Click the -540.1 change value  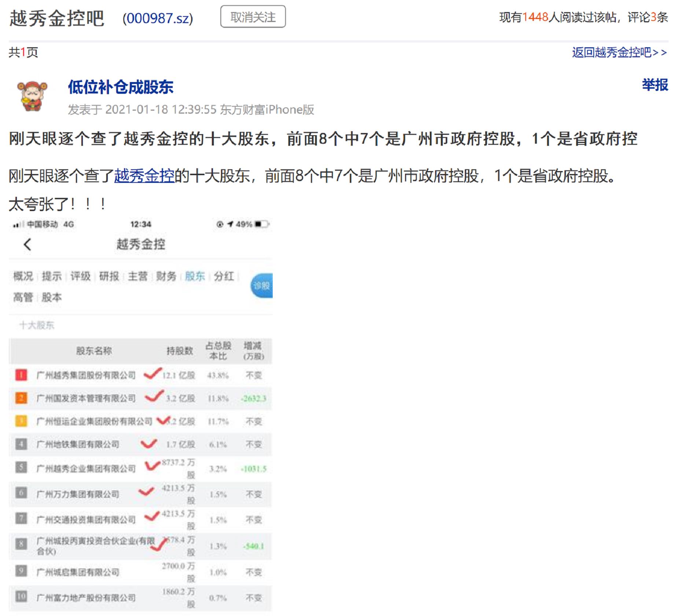pos(254,546)
